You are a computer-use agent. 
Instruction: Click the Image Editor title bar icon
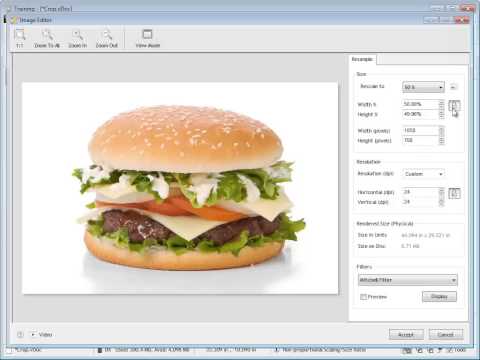(x=13, y=20)
